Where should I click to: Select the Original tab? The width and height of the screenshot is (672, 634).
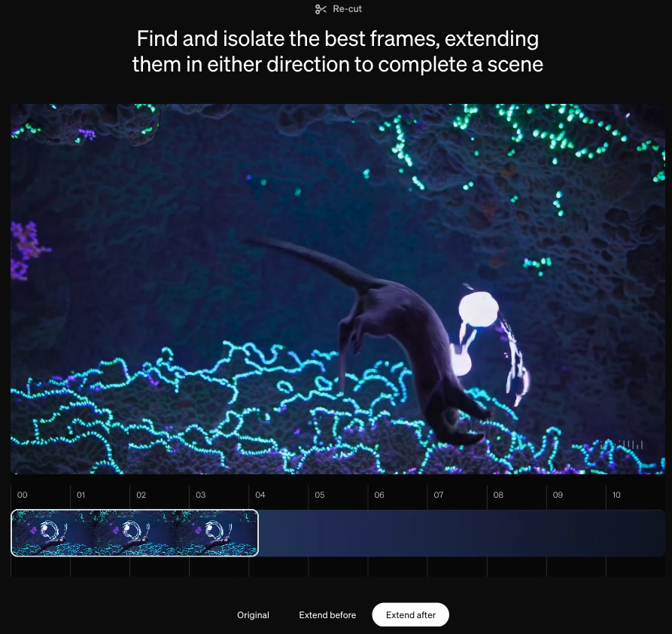(x=254, y=614)
